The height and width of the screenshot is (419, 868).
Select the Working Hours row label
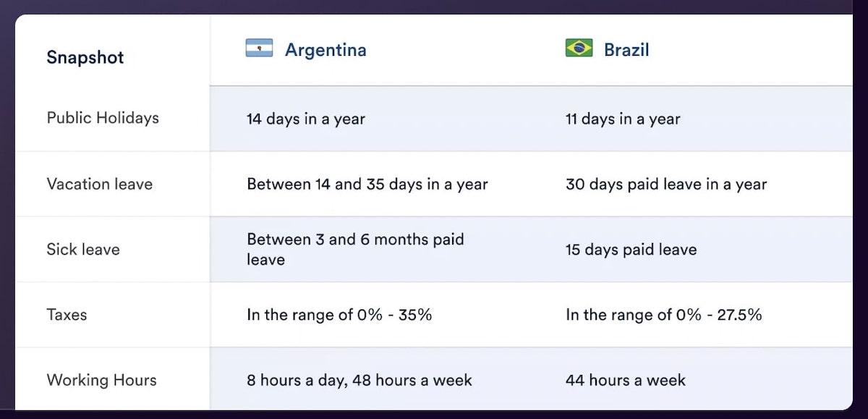(101, 380)
